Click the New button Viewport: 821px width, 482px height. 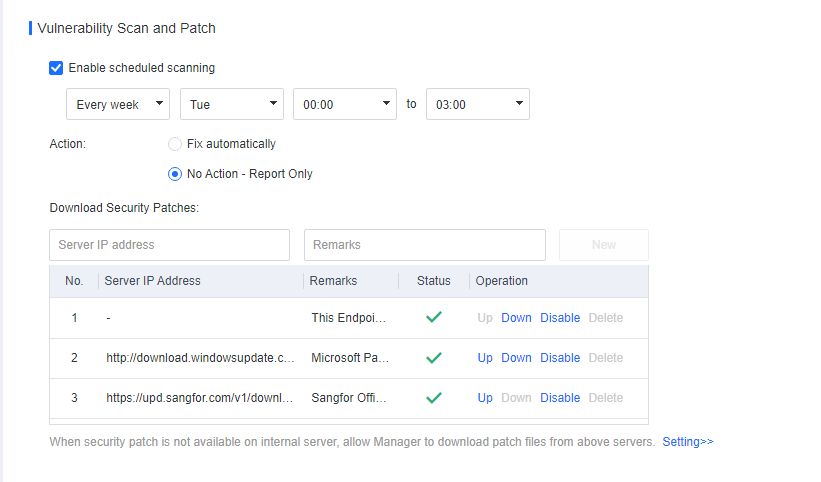click(604, 245)
